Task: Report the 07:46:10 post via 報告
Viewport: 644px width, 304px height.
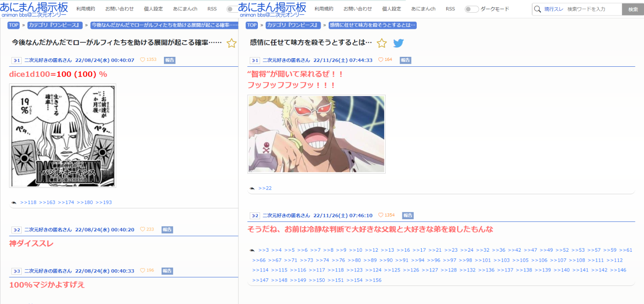Action: 408,216
